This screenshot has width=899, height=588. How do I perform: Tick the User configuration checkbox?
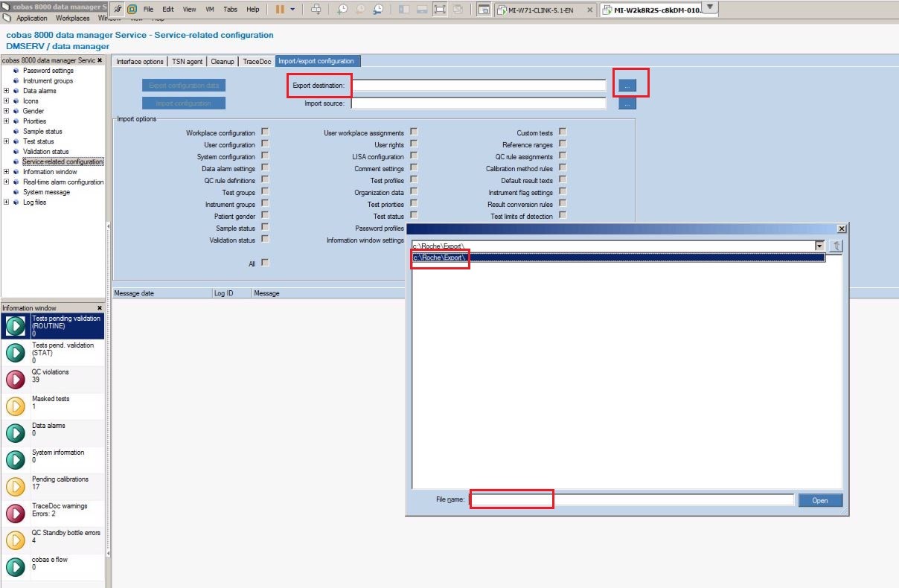(265, 144)
